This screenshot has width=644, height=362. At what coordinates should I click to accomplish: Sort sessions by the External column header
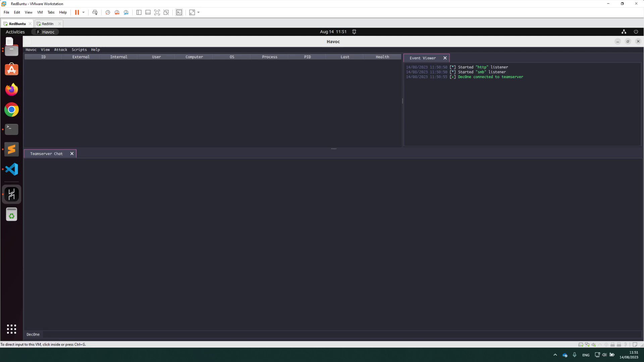[x=81, y=57]
